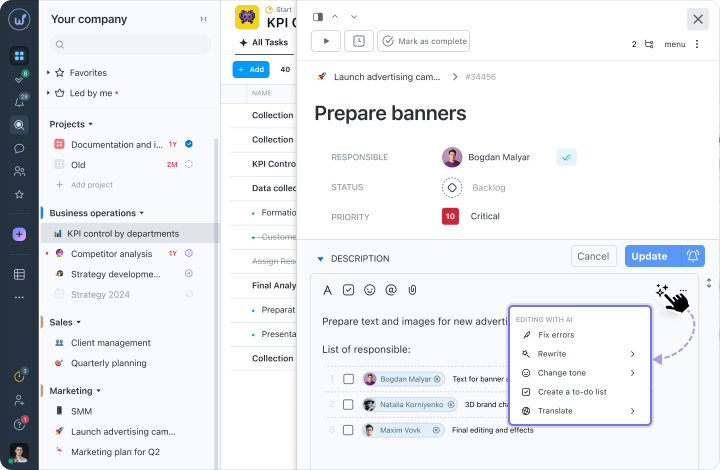This screenshot has height=470, width=720.
Task: Collapse the Business operations group
Action: coord(142,213)
